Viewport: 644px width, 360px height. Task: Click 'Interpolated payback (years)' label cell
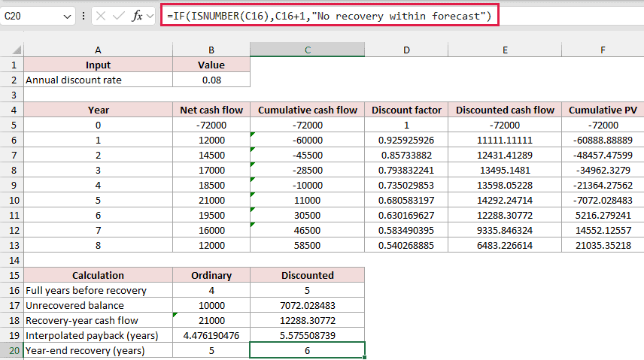[98, 336]
